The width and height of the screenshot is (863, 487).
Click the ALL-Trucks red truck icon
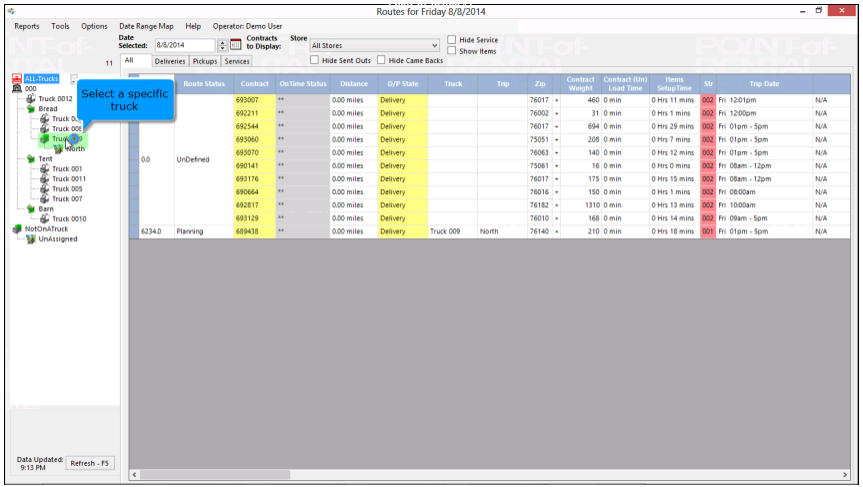click(17, 79)
